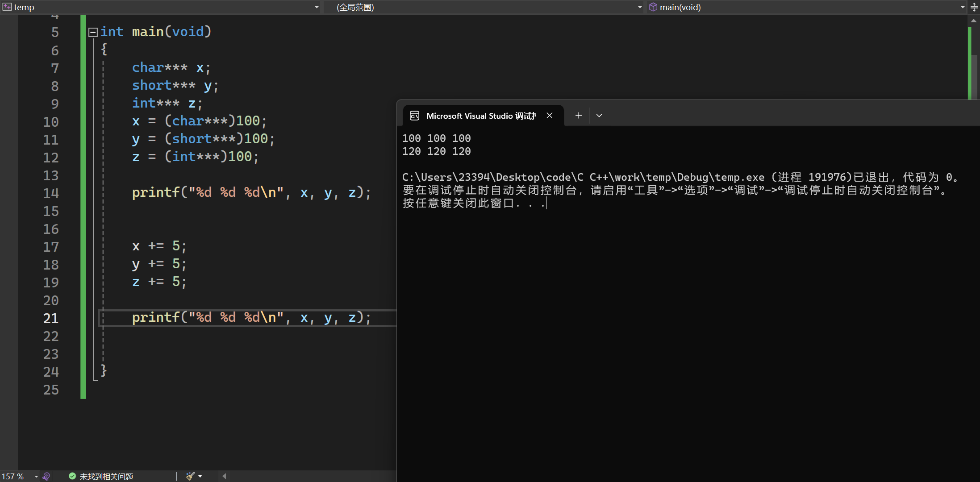Click the code cleanup broom icon
Screen dimensions: 980x482
[190, 476]
